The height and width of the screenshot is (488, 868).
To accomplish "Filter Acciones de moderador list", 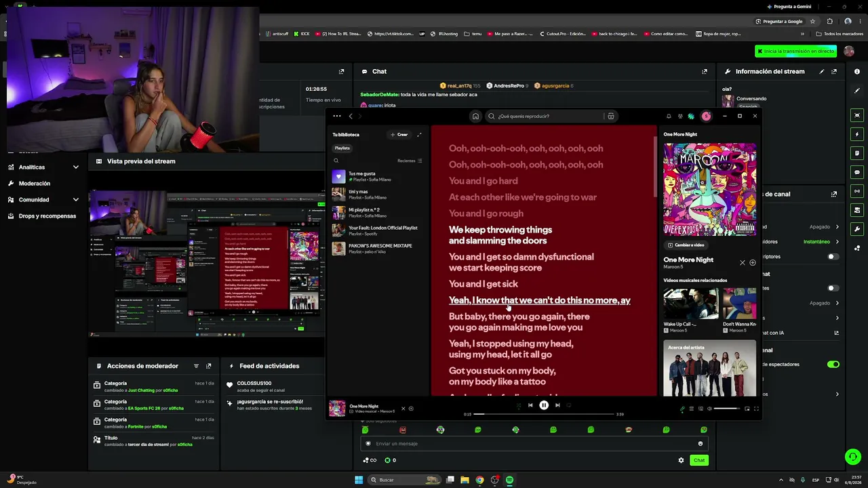I will [197, 366].
